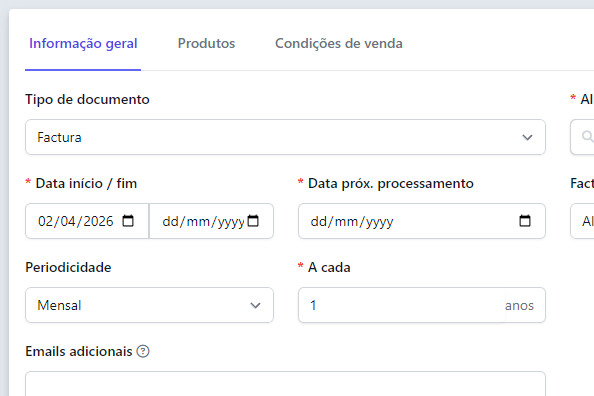Click the anos unit suffix text

click(x=519, y=305)
